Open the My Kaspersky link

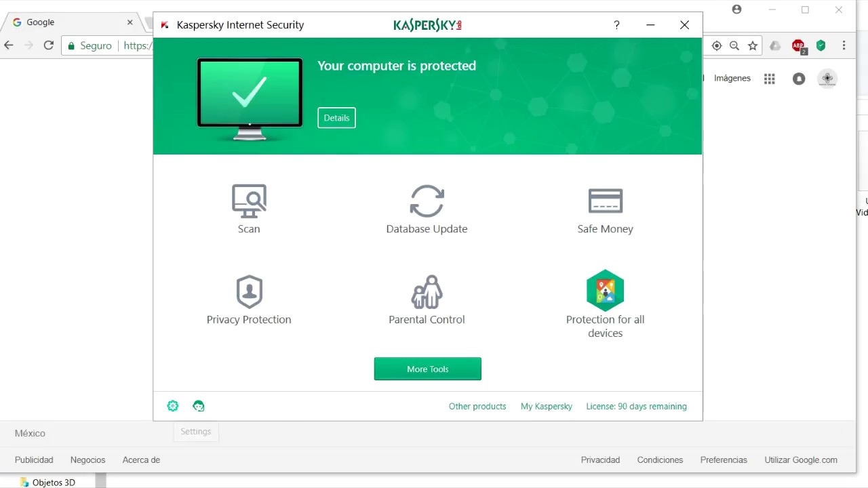547,406
